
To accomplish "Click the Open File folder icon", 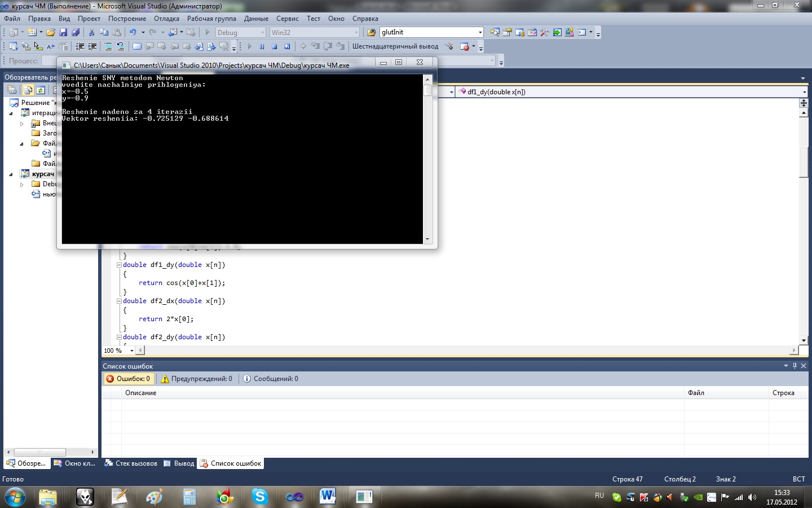I will (x=51, y=32).
